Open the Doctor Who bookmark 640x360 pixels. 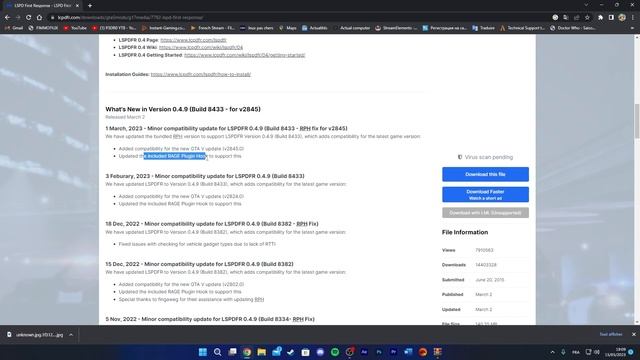[x=573, y=28]
